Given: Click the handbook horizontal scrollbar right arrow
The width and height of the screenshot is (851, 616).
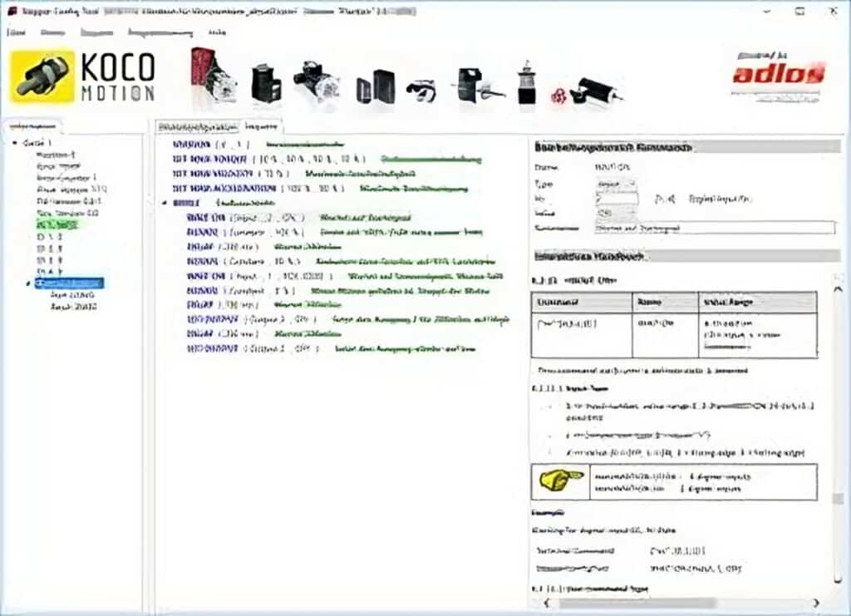Looking at the screenshot, I should click(x=815, y=603).
